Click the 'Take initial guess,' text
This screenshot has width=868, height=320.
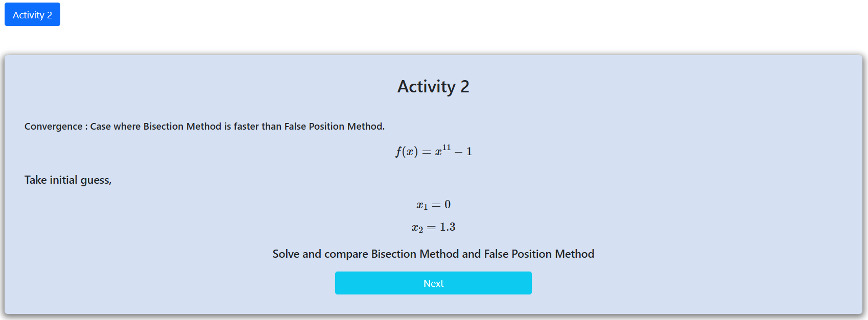68,180
